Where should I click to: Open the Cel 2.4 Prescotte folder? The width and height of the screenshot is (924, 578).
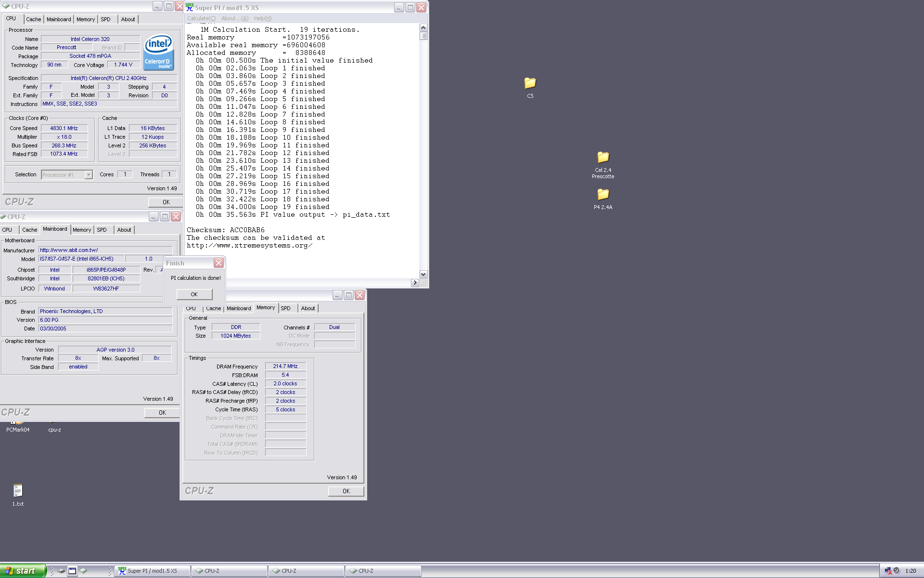tap(603, 158)
